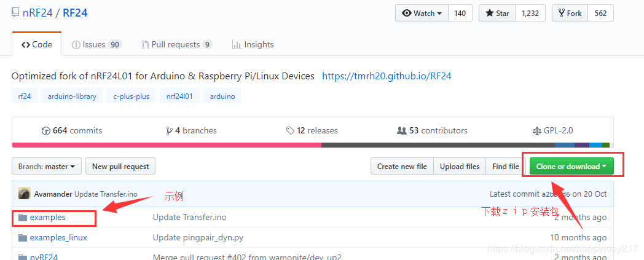Click the branches git icon

[x=169, y=131]
